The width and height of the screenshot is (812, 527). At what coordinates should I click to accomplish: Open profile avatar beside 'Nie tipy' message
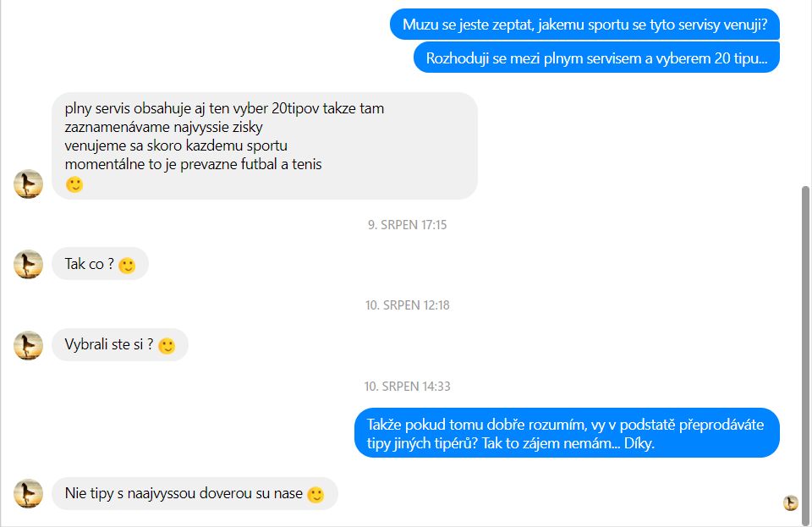(x=28, y=493)
